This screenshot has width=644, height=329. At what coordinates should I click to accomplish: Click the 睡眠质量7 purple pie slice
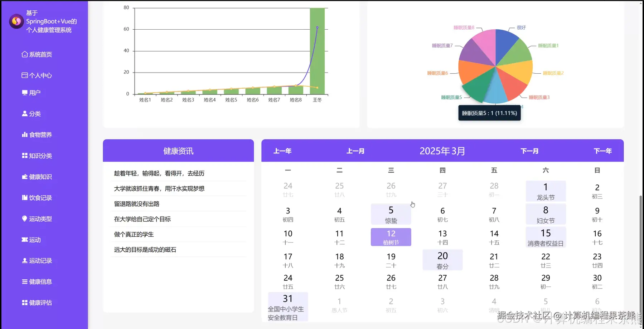474,54
